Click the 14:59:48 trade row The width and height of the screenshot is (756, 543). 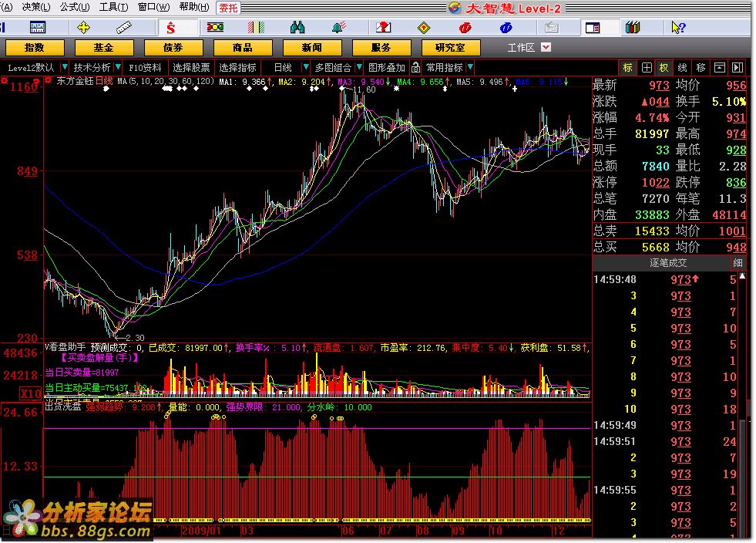click(665, 279)
